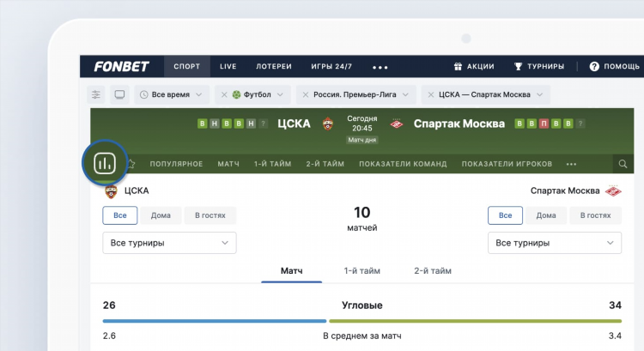Click the search magnifier in match tabs
This screenshot has width=644, height=351.
[x=623, y=164]
